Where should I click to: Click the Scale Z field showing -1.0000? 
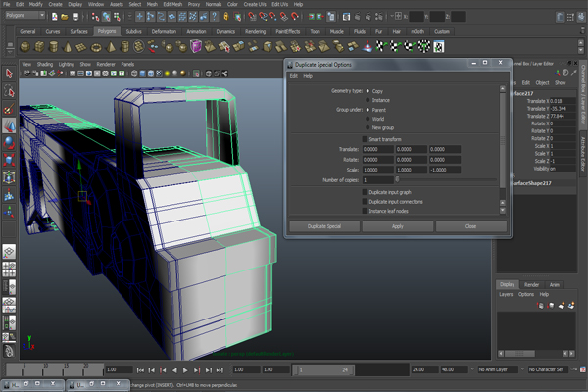[x=445, y=170]
